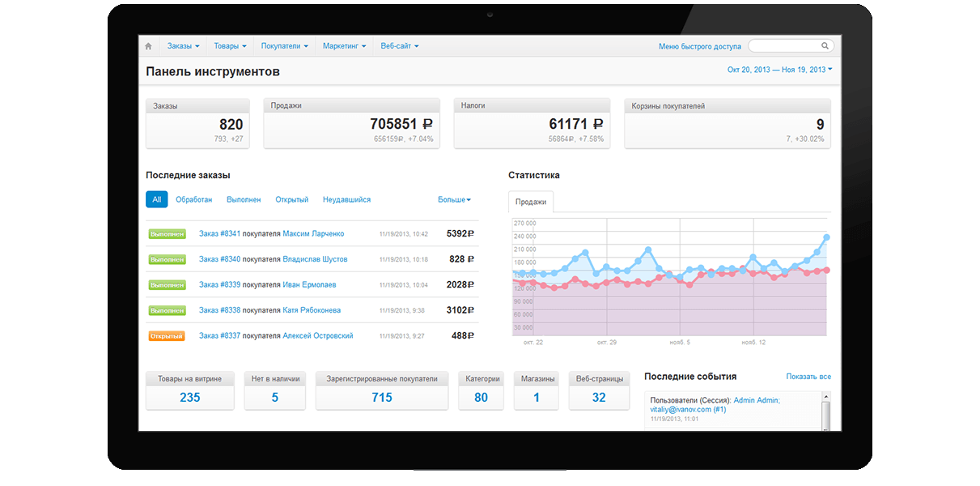
Task: Filter orders by Неудавшийся
Action: [x=346, y=199]
